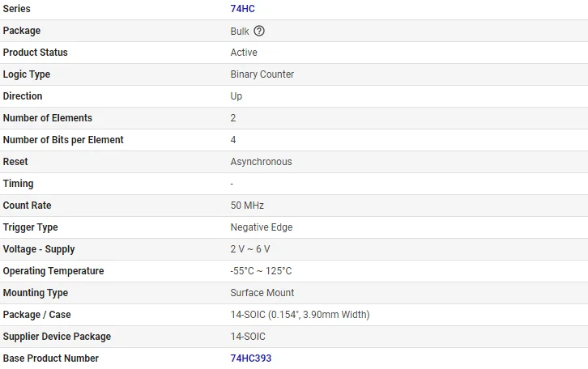Click the Binary Counter logic type value

262,74
